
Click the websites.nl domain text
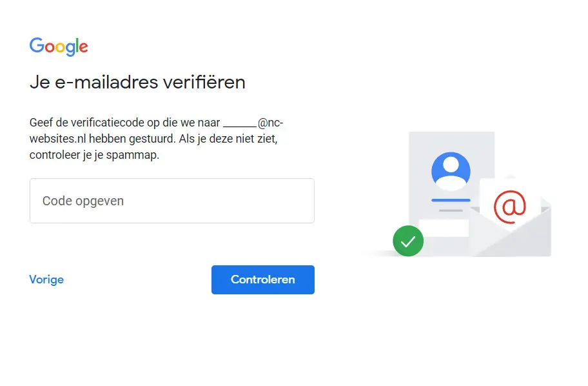click(58, 139)
